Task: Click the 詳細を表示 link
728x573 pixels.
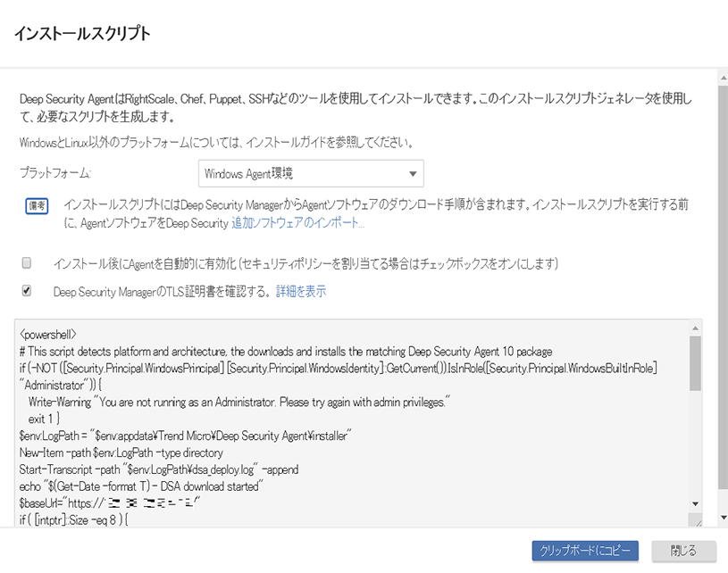Action: coord(301,291)
